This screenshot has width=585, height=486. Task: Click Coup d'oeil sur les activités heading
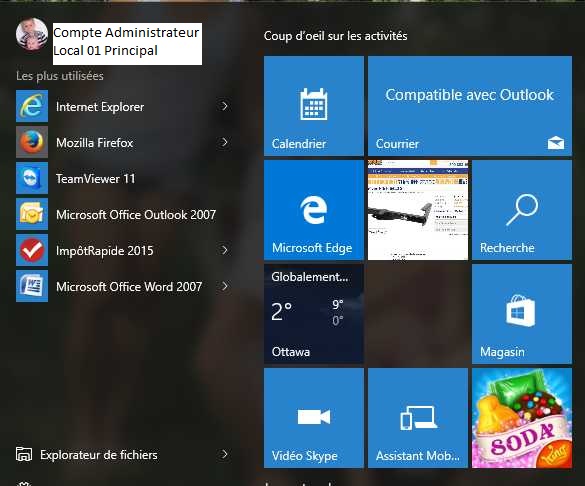(335, 36)
